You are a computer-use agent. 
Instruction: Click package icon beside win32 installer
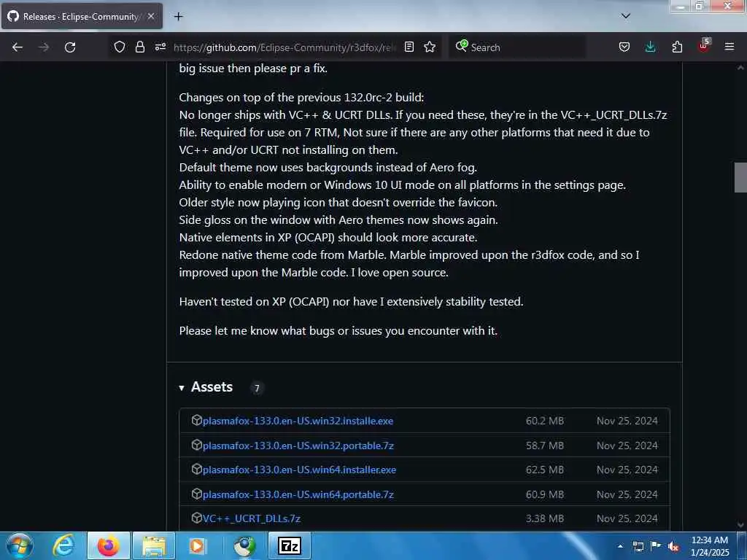pos(196,420)
